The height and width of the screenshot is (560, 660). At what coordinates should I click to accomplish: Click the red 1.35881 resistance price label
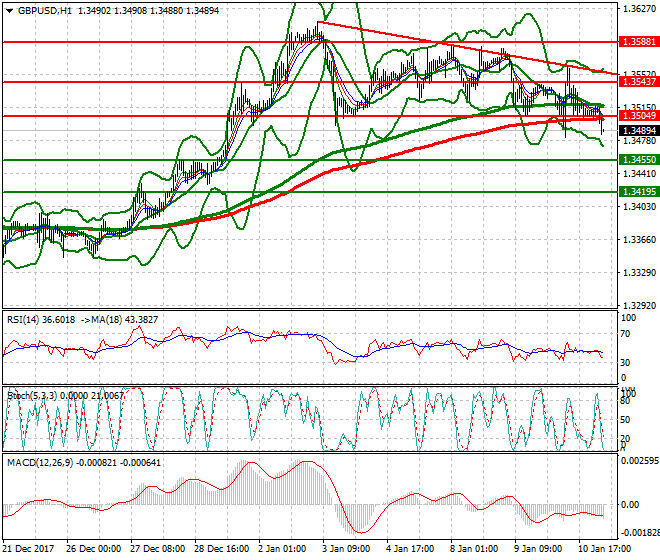pos(639,42)
